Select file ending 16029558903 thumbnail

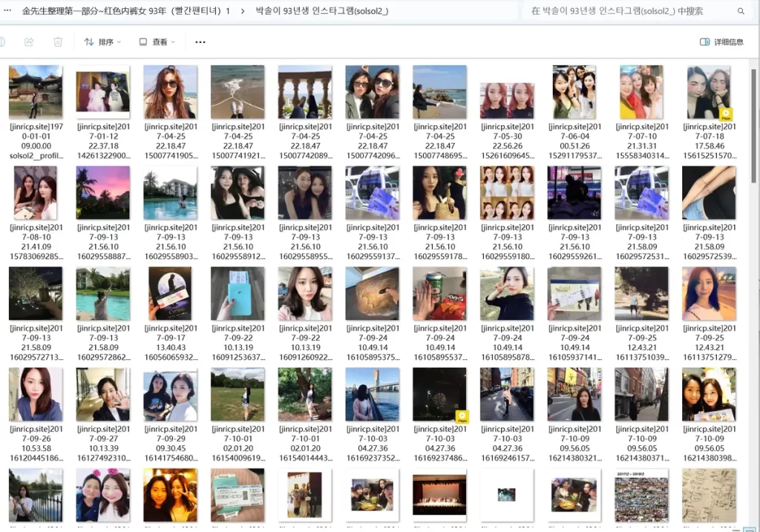tap(170, 193)
